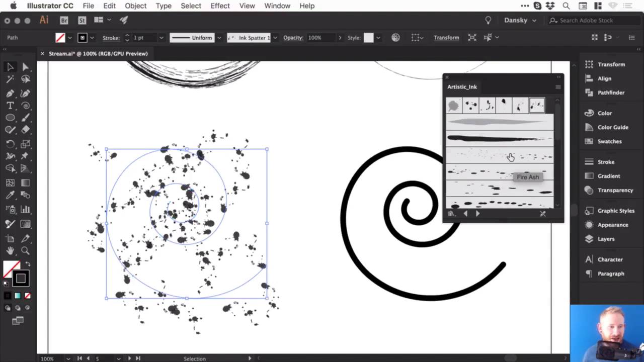The width and height of the screenshot is (644, 362).
Task: Select the Zoom tool
Action: tap(25, 250)
